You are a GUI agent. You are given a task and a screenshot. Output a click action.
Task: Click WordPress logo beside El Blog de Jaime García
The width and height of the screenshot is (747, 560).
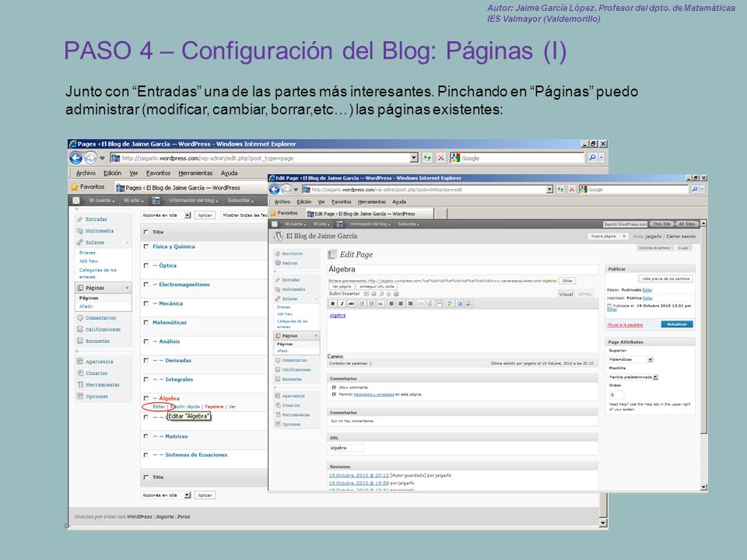click(279, 236)
